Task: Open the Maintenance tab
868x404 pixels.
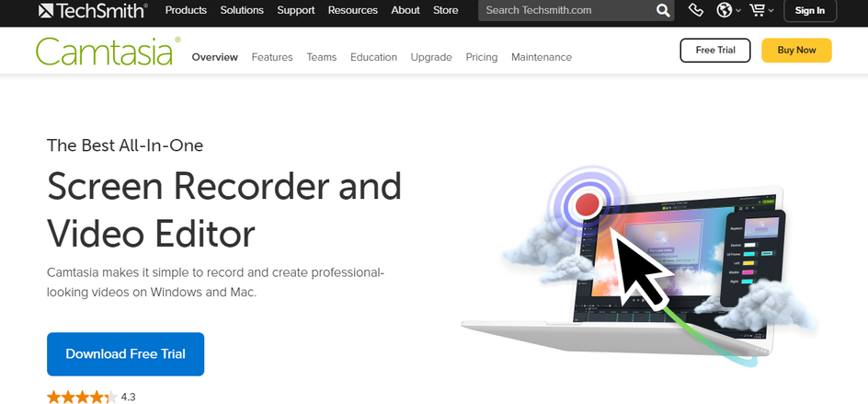Action: pos(542,57)
